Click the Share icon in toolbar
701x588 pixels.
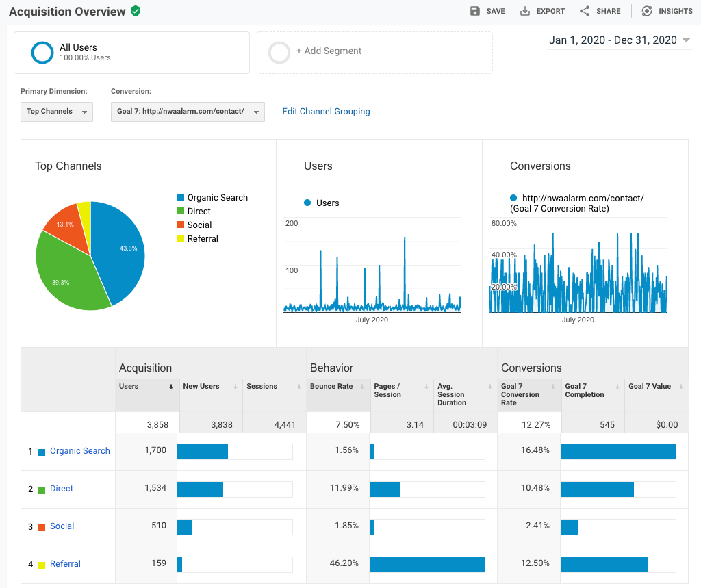point(585,11)
